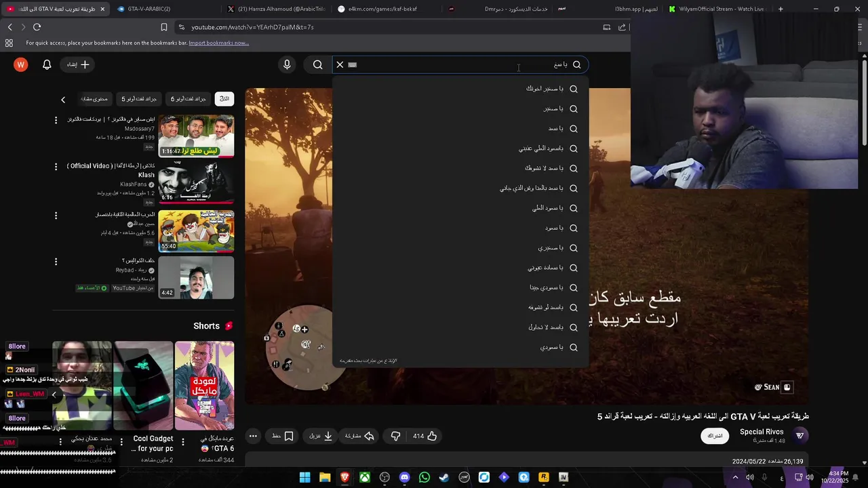
Task: Share page with the address bar share icon
Action: 622,27
